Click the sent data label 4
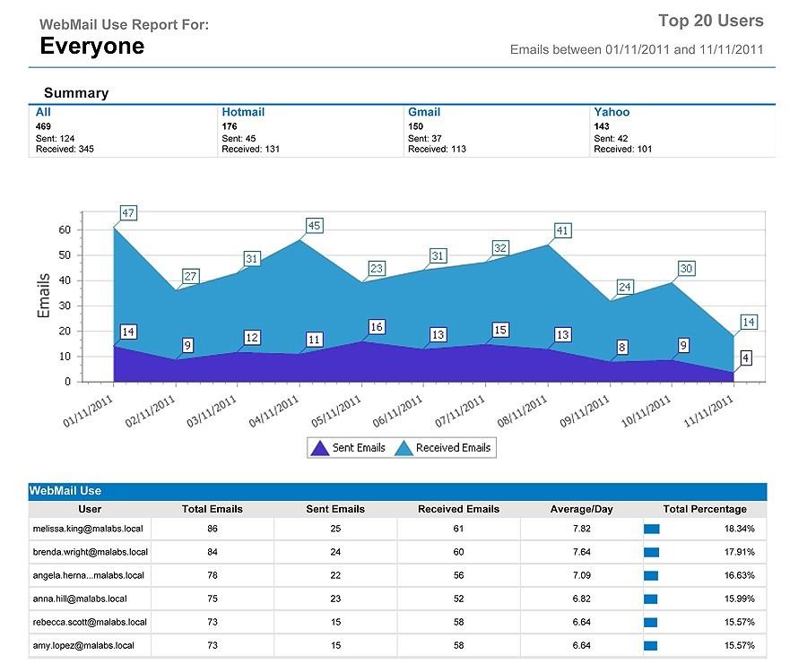807x672 pixels. point(746,358)
